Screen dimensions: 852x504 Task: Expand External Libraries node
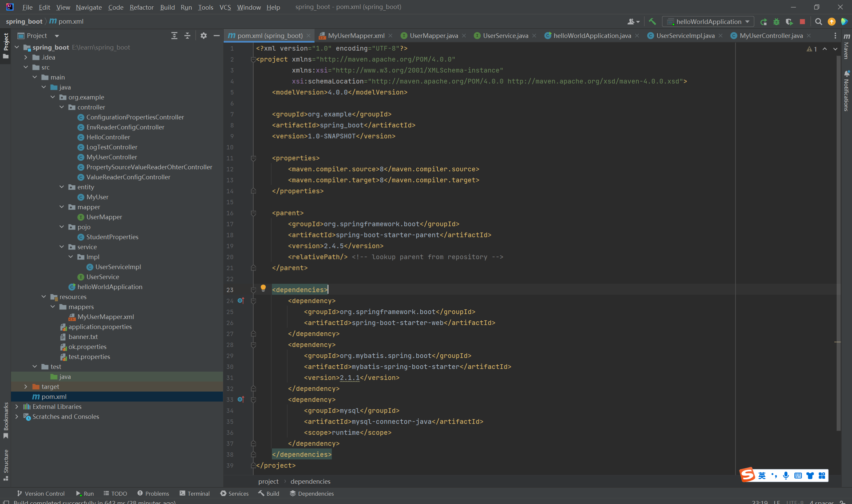coord(17,407)
